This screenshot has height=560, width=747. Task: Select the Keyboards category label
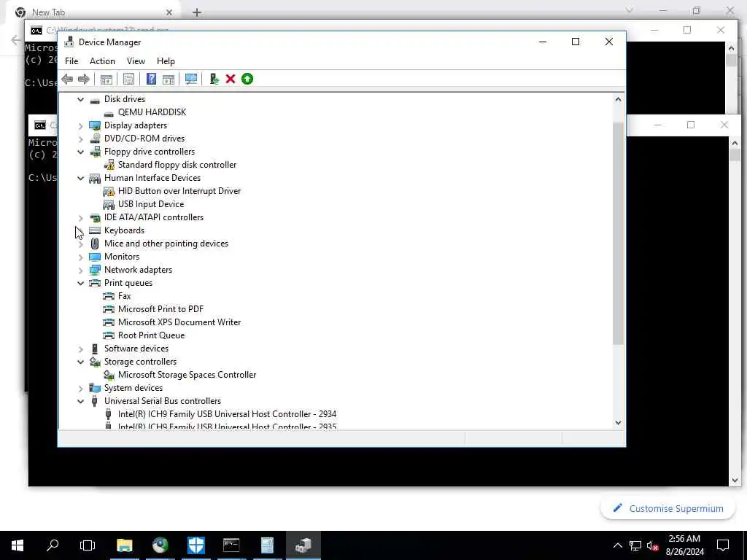(x=124, y=230)
